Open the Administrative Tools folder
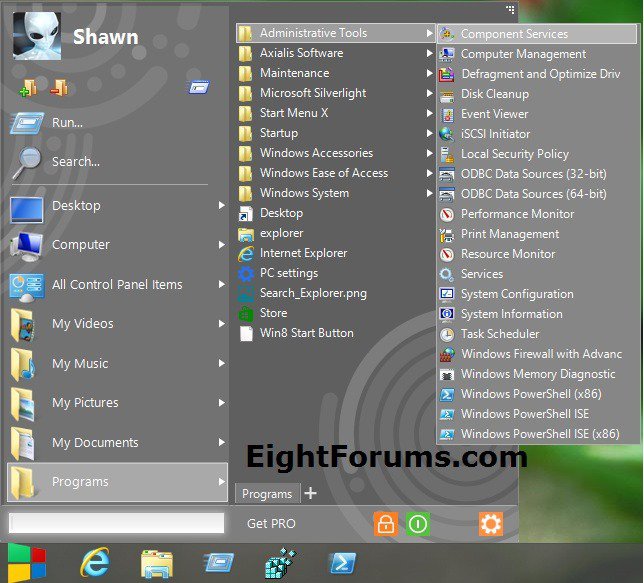 pyautogui.click(x=336, y=33)
